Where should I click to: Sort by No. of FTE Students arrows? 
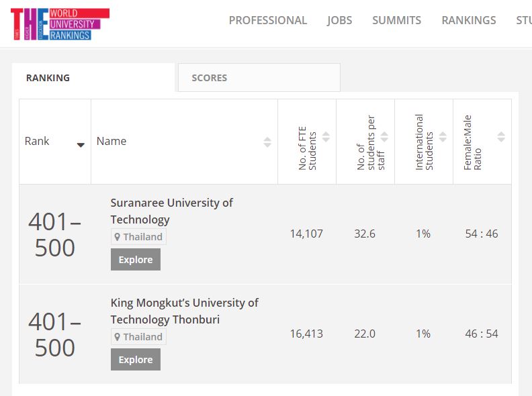coord(326,137)
